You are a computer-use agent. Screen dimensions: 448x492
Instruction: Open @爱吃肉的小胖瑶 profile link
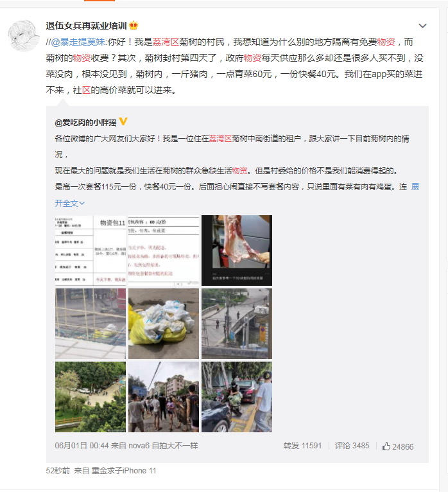click(x=85, y=123)
